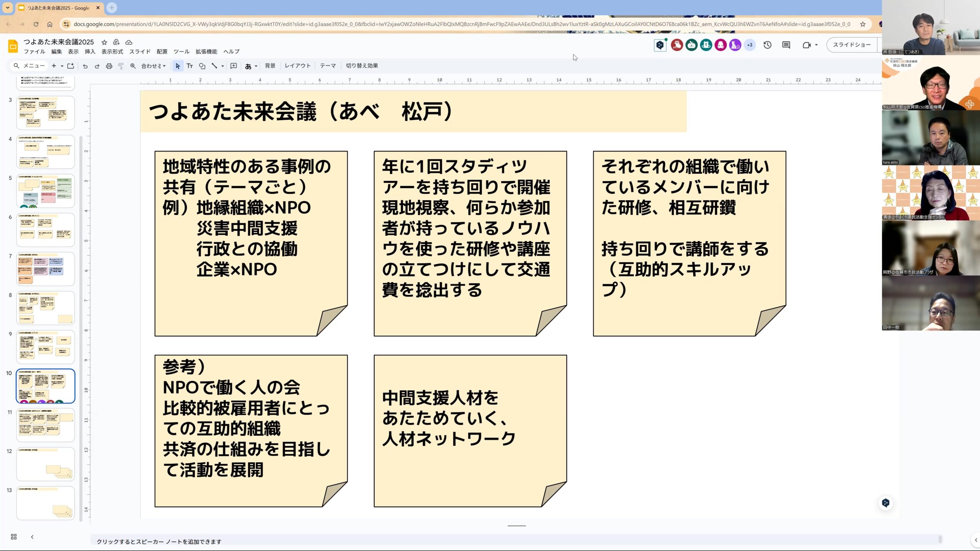Click the 背景 background color button
Viewport: 980px width, 551px height.
point(270,66)
